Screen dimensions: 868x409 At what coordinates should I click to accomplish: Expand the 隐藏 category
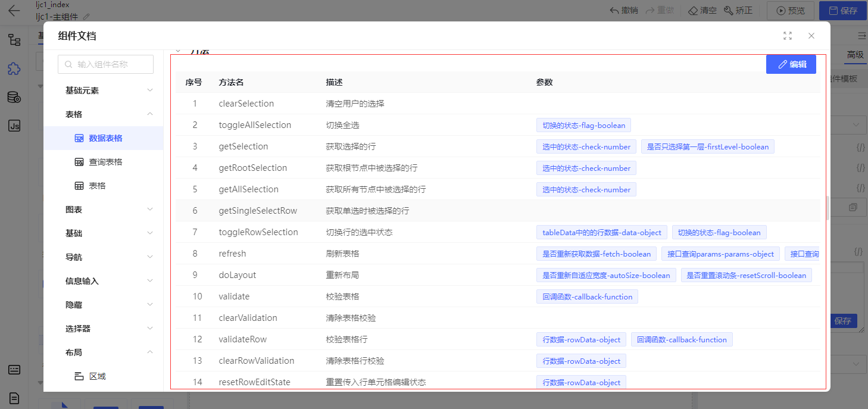[150, 305]
